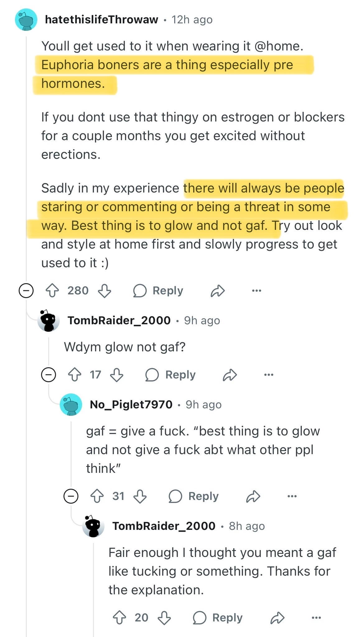
Task: Reply to hatethislifeThrowaw's comment
Action: tap(158, 290)
